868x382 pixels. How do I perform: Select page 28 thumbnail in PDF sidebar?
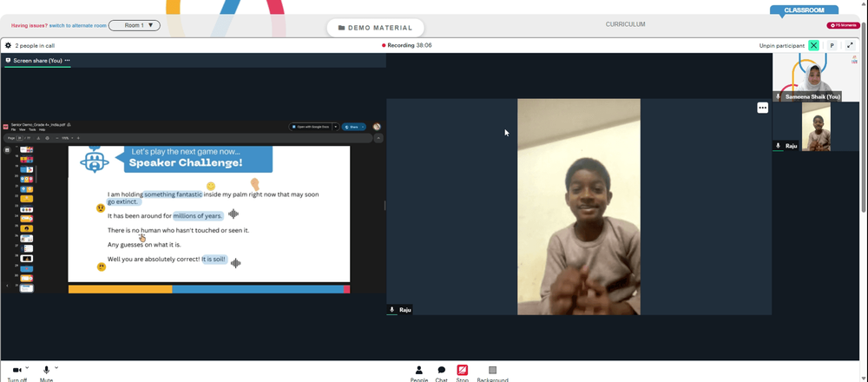click(x=27, y=258)
